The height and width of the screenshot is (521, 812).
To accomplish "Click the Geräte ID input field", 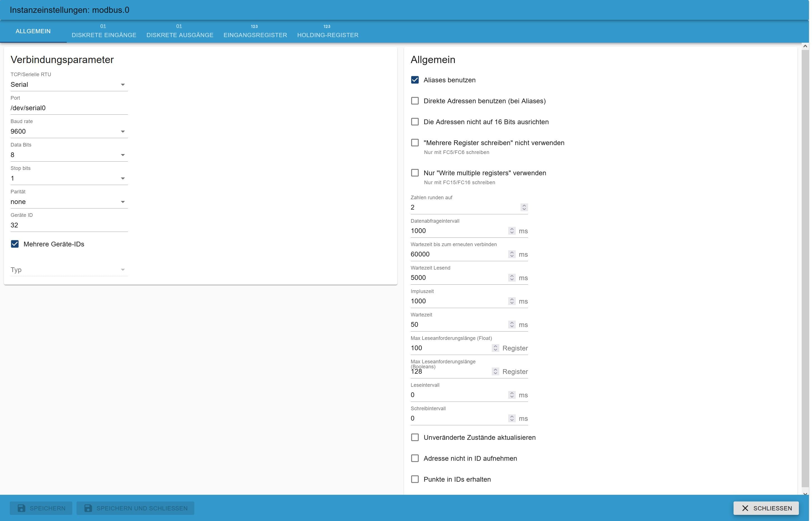I will [69, 225].
